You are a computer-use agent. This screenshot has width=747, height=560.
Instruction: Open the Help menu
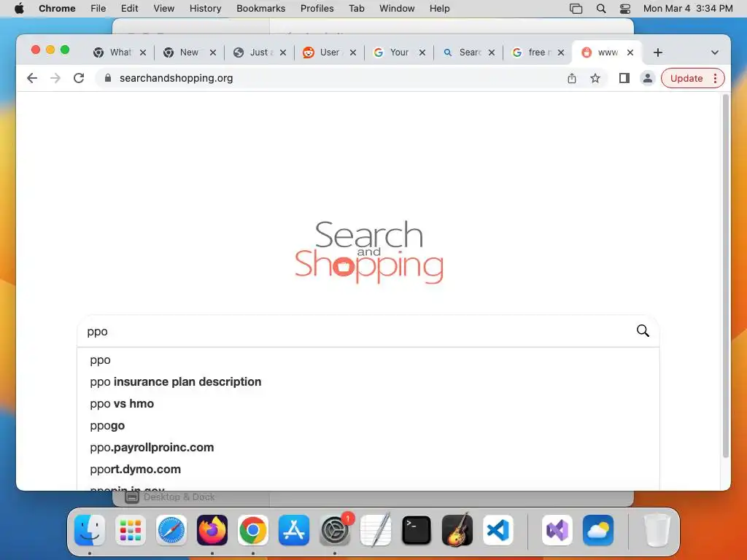pos(439,9)
